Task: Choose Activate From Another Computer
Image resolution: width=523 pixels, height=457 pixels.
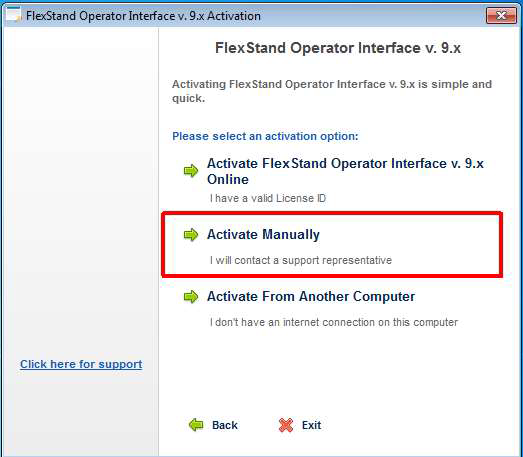Action: (x=311, y=297)
